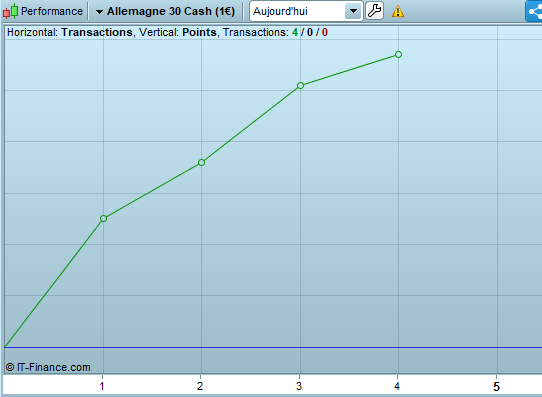Click the losing transactions count red 0

[325, 32]
